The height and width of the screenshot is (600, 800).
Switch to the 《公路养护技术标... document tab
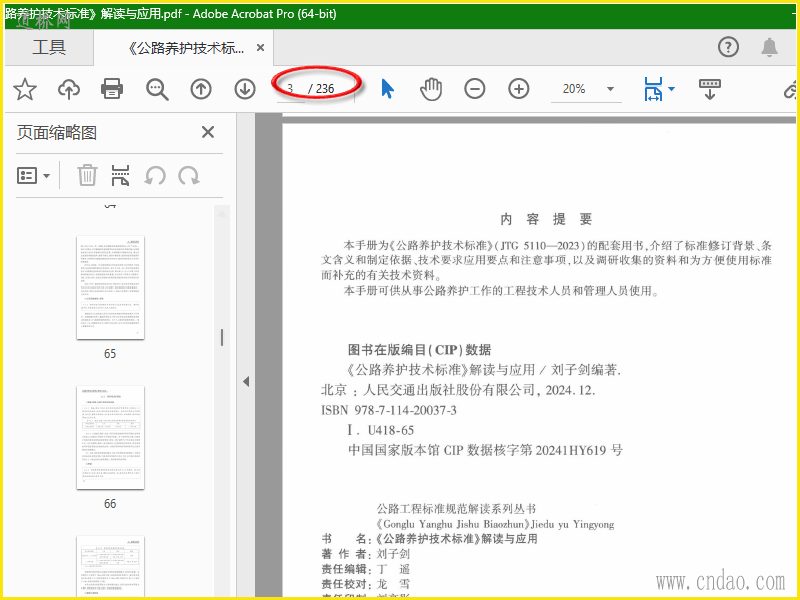click(186, 48)
